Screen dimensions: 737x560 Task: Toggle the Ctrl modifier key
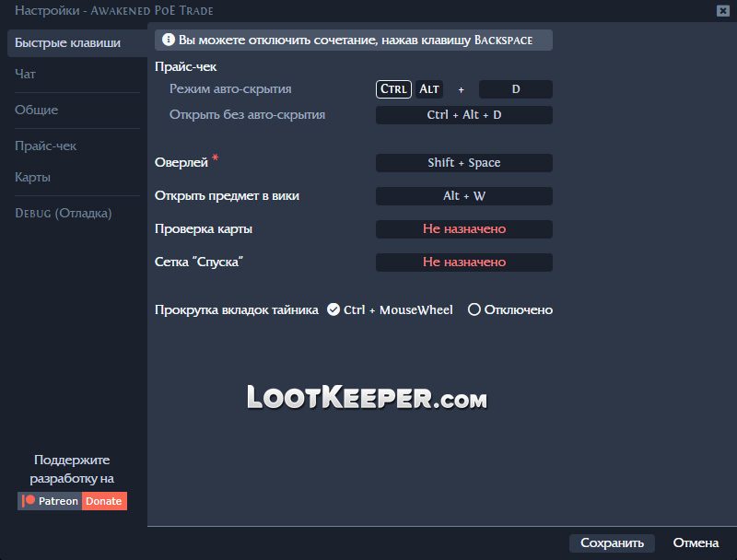[393, 89]
